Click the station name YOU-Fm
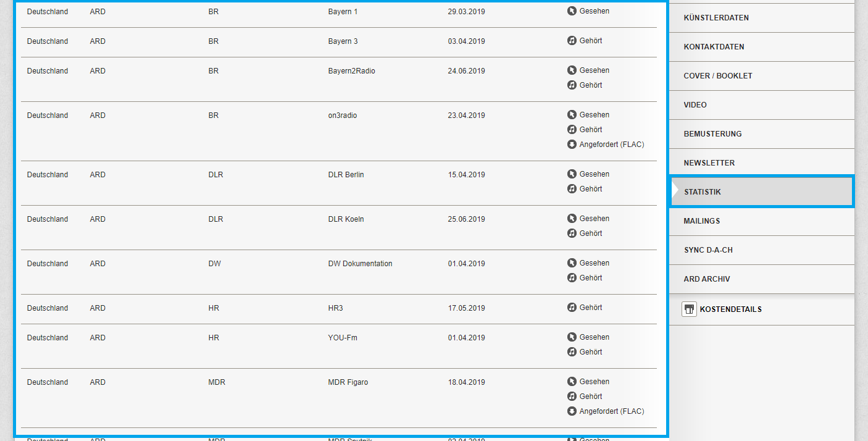 pos(343,338)
